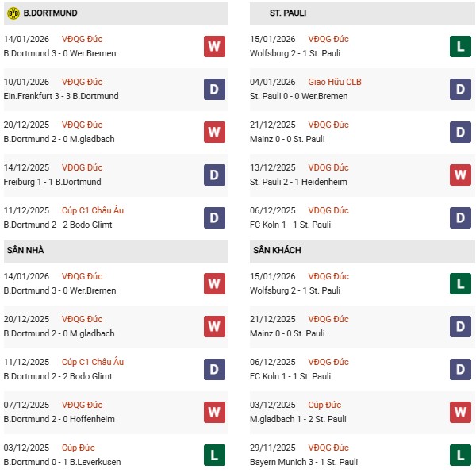Click the Ein.Frankfurt 3 - 3 B.Dortmund match result

(x=61, y=96)
